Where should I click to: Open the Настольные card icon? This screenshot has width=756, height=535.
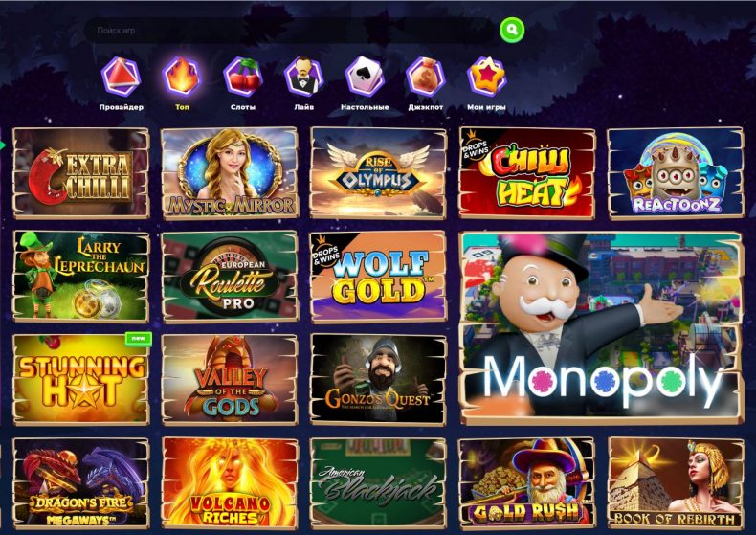(365, 77)
